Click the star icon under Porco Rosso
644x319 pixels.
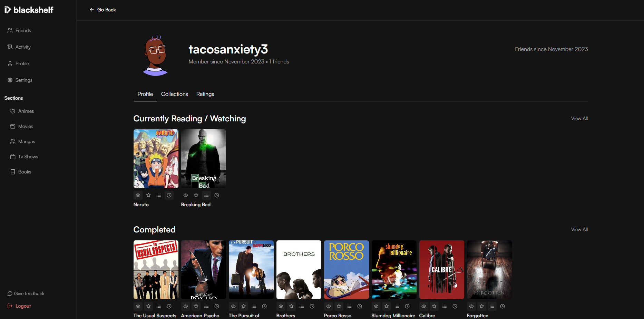(x=339, y=306)
